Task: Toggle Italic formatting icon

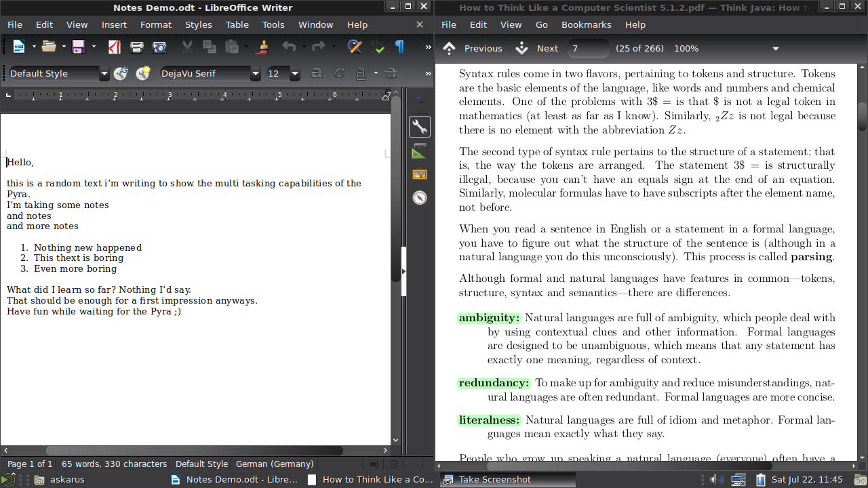Action: (x=338, y=73)
